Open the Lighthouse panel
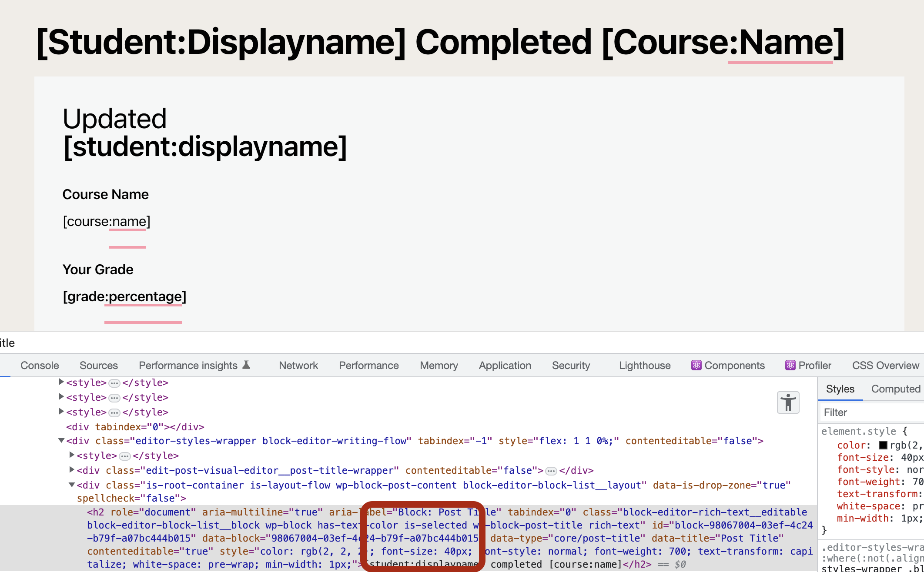Screen dimensions: 924x572 coord(644,365)
